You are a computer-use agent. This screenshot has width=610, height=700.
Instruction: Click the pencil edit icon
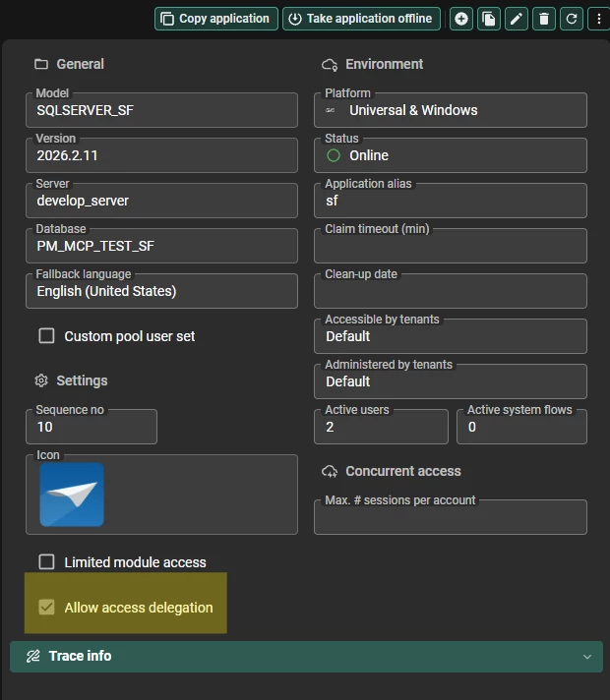(517, 19)
